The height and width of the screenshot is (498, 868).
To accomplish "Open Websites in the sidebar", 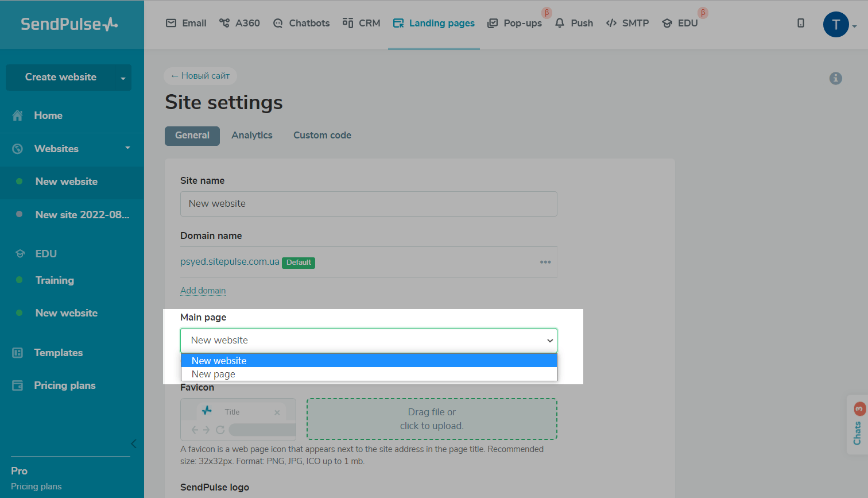I will point(56,149).
